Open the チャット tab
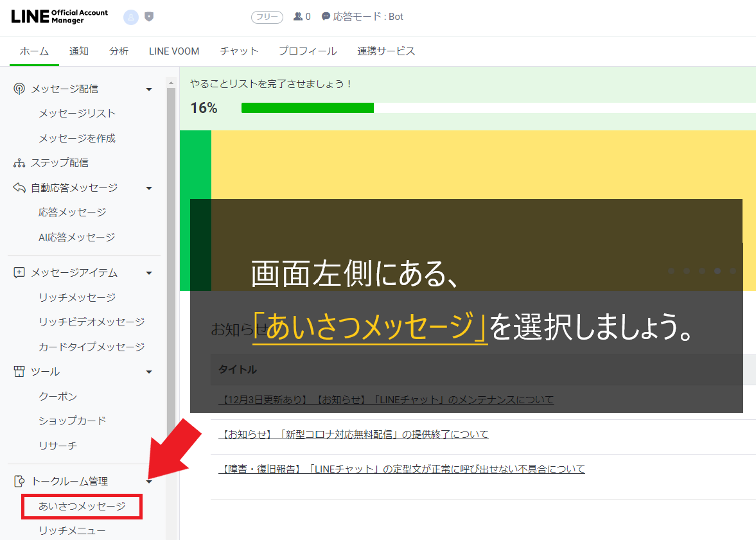Viewport: 756px width, 540px height. tap(239, 51)
